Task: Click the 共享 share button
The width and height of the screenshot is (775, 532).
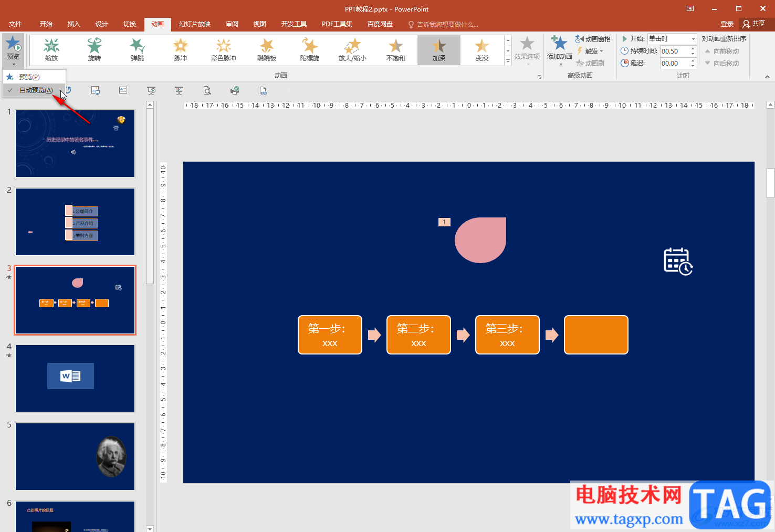Action: pos(754,24)
